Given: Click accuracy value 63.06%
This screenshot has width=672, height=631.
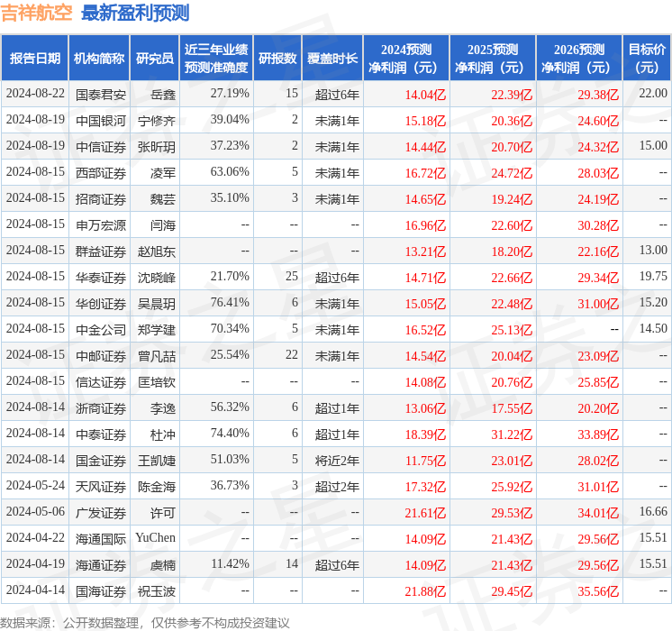Looking at the screenshot, I should click(230, 171).
